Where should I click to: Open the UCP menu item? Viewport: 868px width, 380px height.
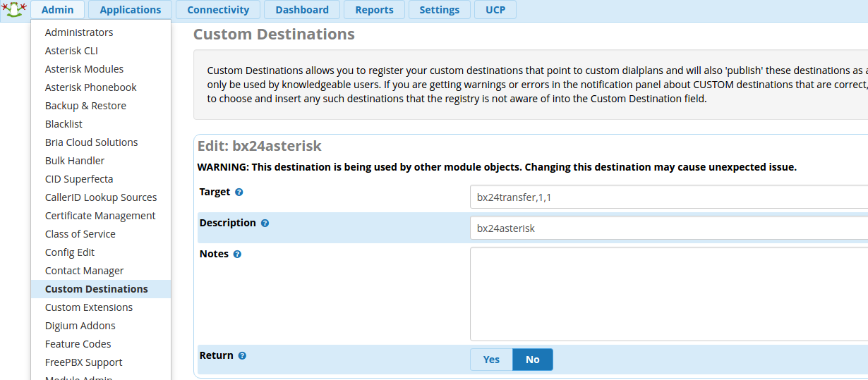[495, 10]
